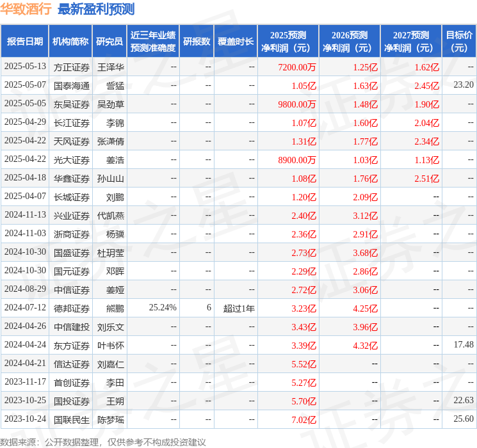Open the 华致酒行 title link

click(26, 9)
